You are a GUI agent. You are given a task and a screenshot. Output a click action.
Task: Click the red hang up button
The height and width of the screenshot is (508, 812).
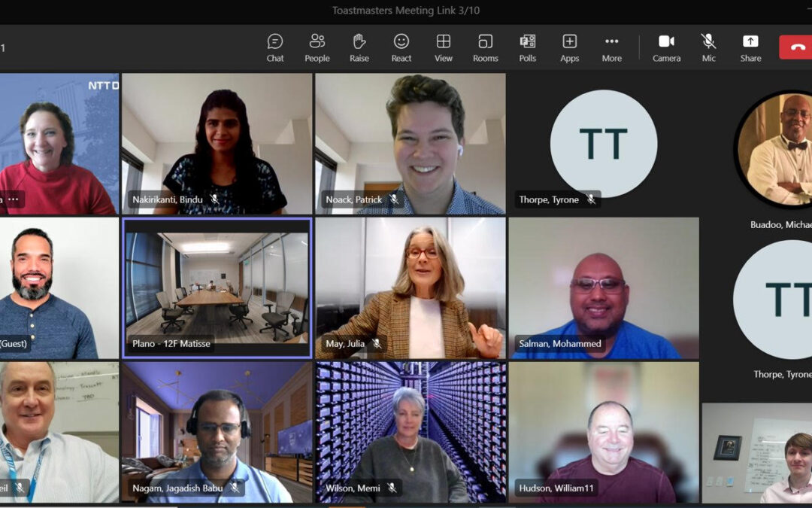coord(797,47)
